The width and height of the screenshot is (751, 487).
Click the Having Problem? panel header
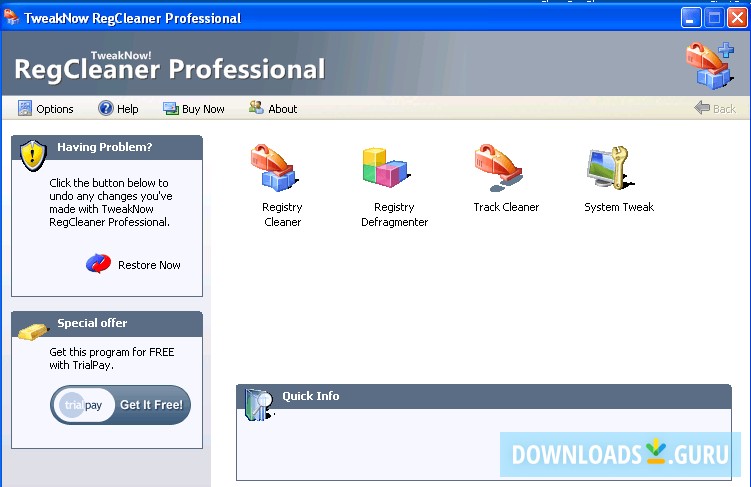[x=107, y=147]
